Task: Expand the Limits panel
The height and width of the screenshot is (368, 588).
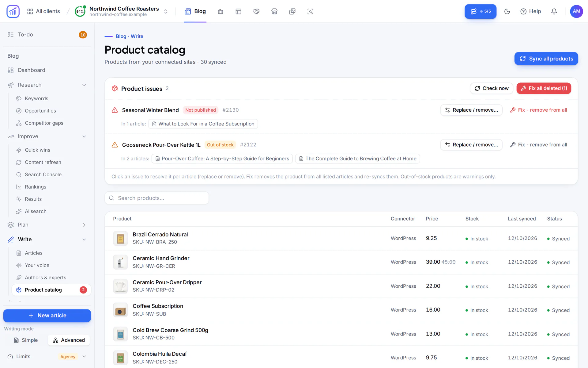Action: [x=84, y=356]
